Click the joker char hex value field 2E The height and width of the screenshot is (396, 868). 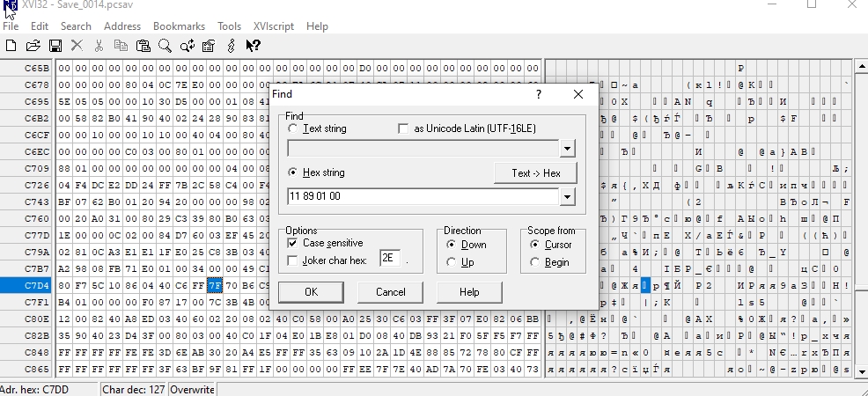coord(390,259)
